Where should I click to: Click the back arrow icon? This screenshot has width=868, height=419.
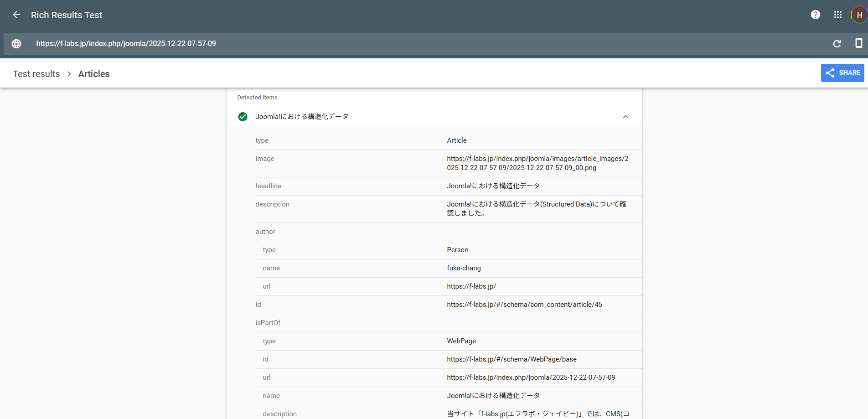16,15
